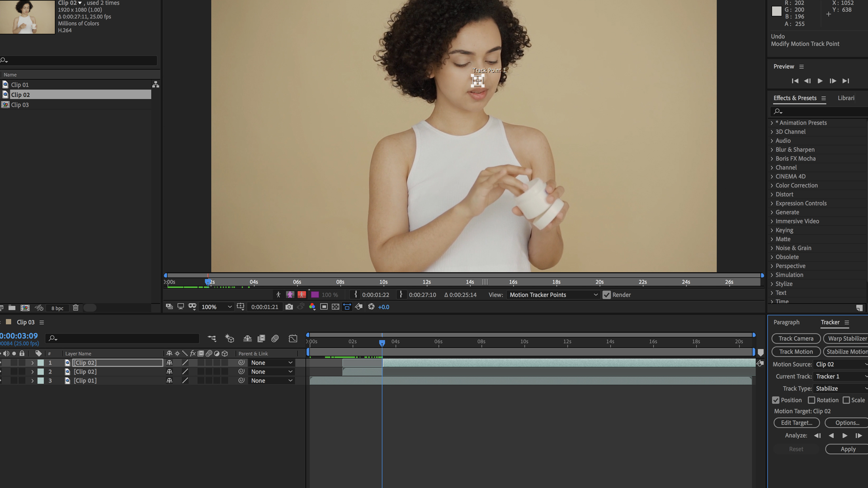This screenshot has width=868, height=488.
Task: Open the Parent & Link dropdown for Clip 01
Action: point(271,380)
